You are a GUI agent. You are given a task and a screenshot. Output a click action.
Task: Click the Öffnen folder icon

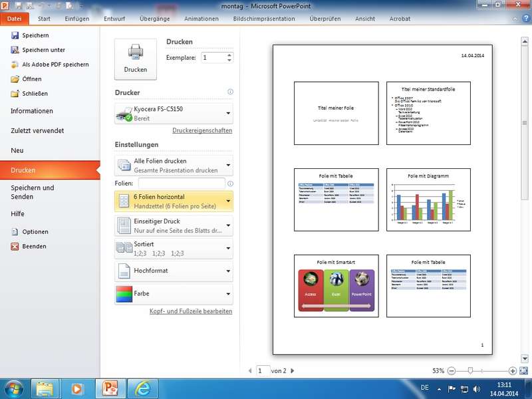click(15, 79)
